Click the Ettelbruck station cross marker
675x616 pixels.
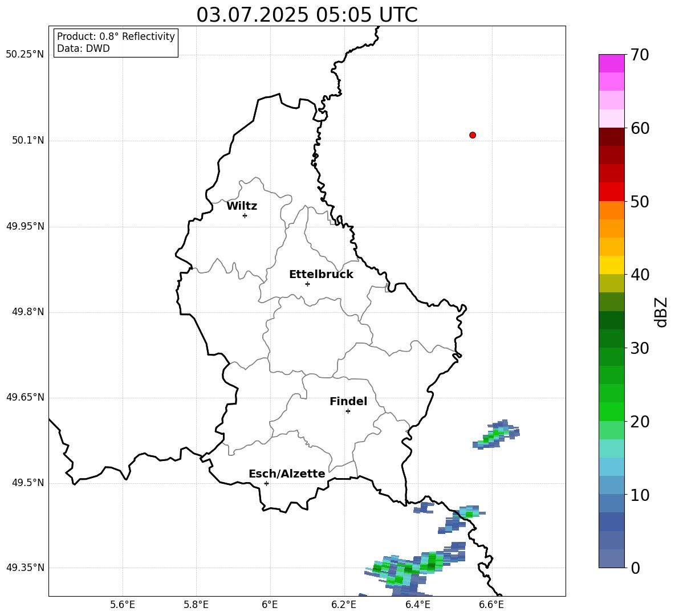click(307, 284)
